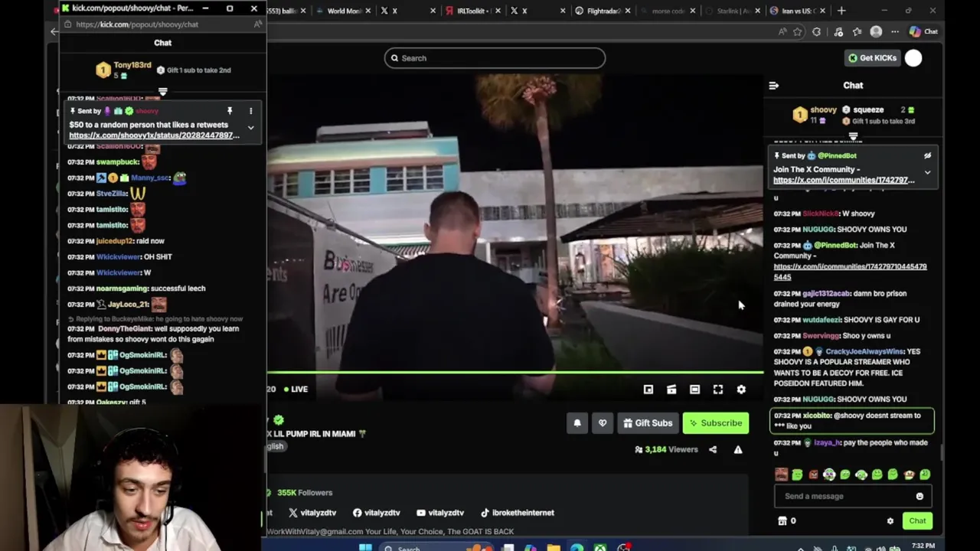Open File Explorer from the taskbar
The image size is (980, 551).
coord(553,548)
